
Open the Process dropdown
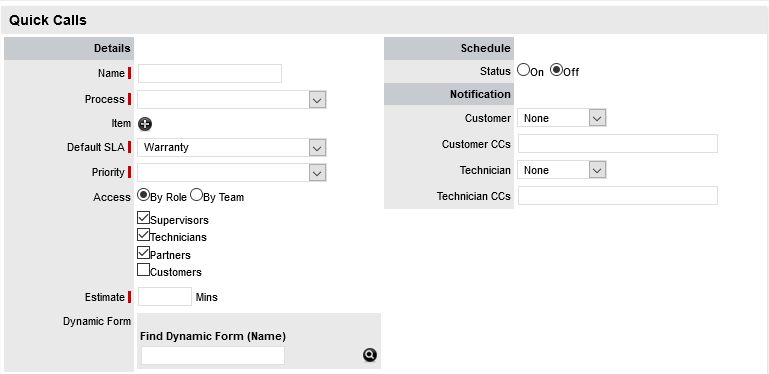[x=232, y=100]
